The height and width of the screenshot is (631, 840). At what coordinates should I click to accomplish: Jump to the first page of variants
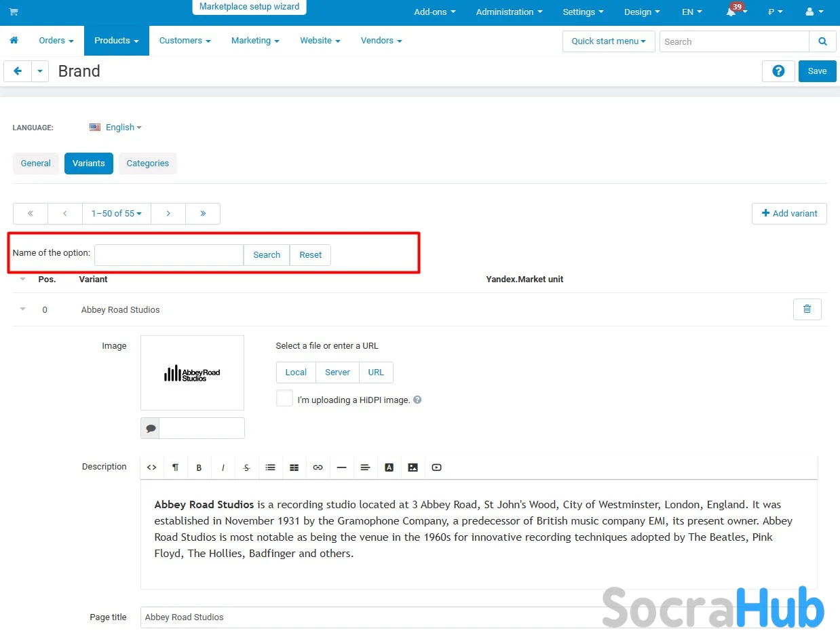31,213
